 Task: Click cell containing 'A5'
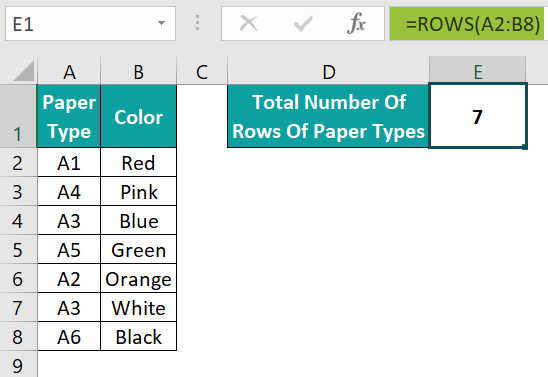tap(69, 249)
